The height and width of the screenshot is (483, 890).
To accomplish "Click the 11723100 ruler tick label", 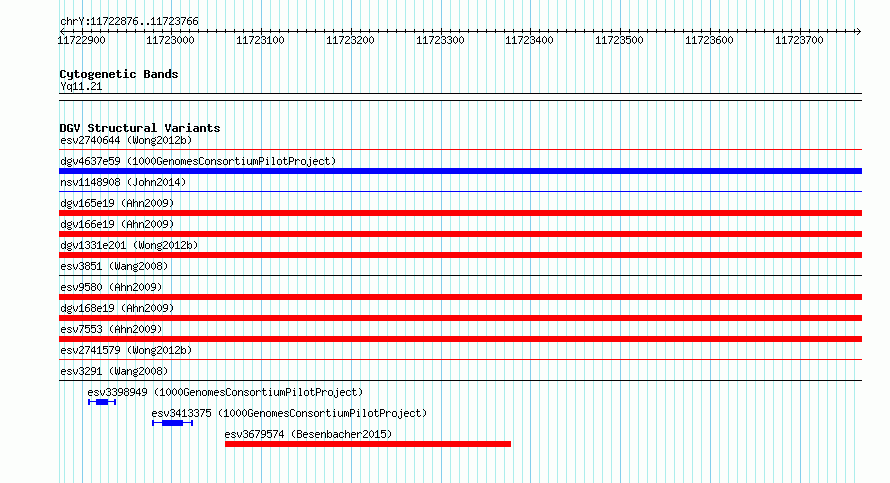I will coord(261,40).
